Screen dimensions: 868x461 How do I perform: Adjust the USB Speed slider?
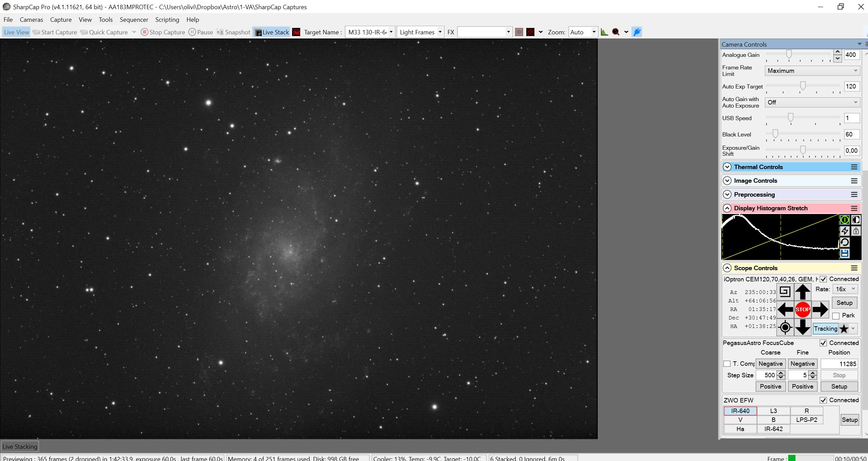pyautogui.click(x=791, y=118)
